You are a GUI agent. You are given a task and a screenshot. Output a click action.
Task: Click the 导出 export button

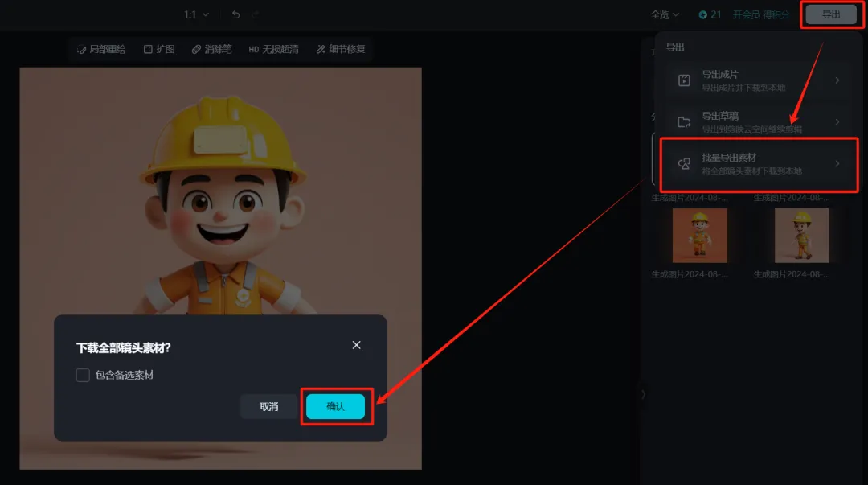coord(831,14)
